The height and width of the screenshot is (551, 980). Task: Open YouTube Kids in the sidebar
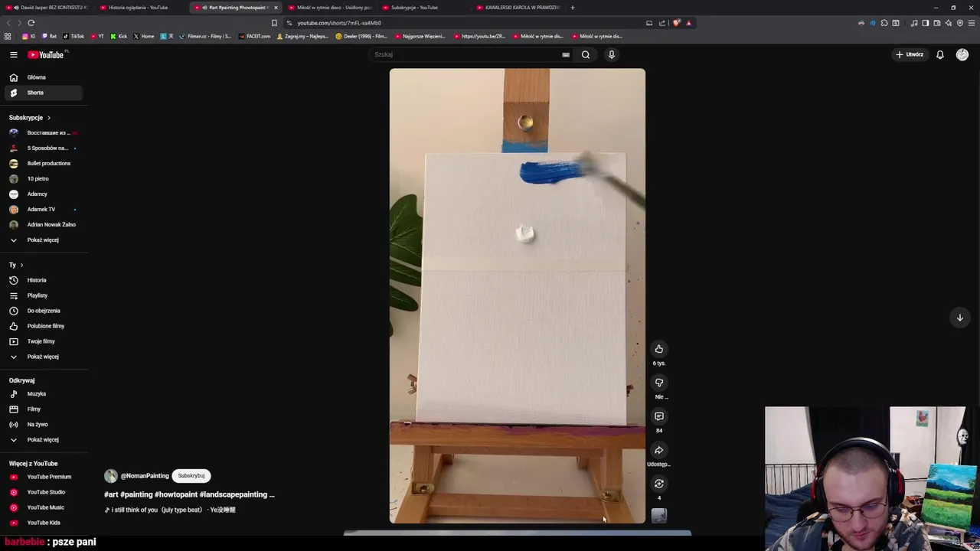[x=43, y=523]
